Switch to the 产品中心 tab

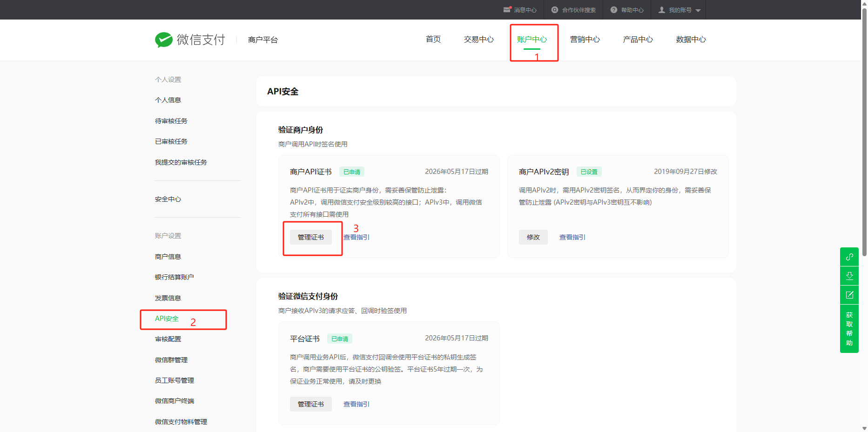638,40
